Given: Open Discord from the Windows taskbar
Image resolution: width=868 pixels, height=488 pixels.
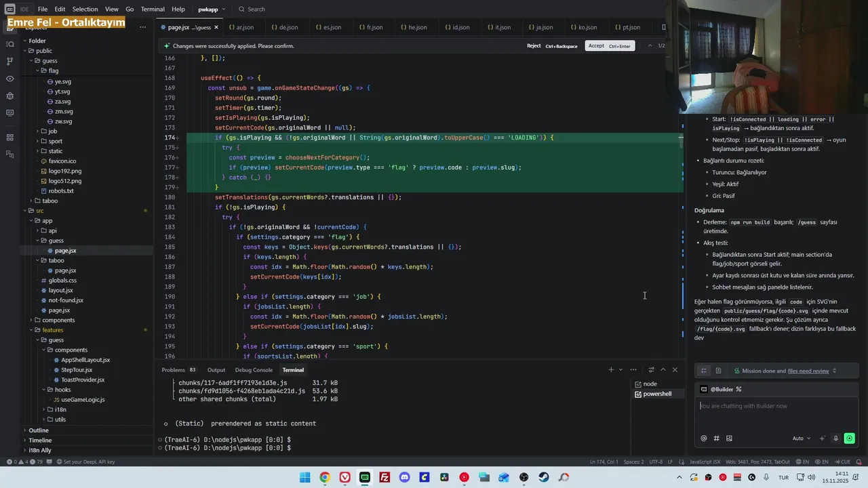Looking at the screenshot, I should (404, 477).
